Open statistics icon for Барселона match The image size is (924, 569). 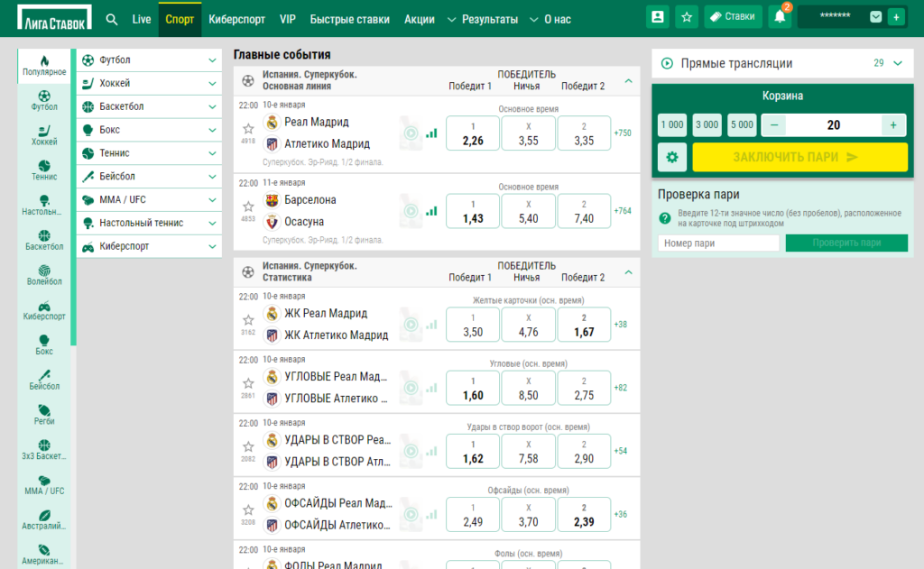[432, 211]
